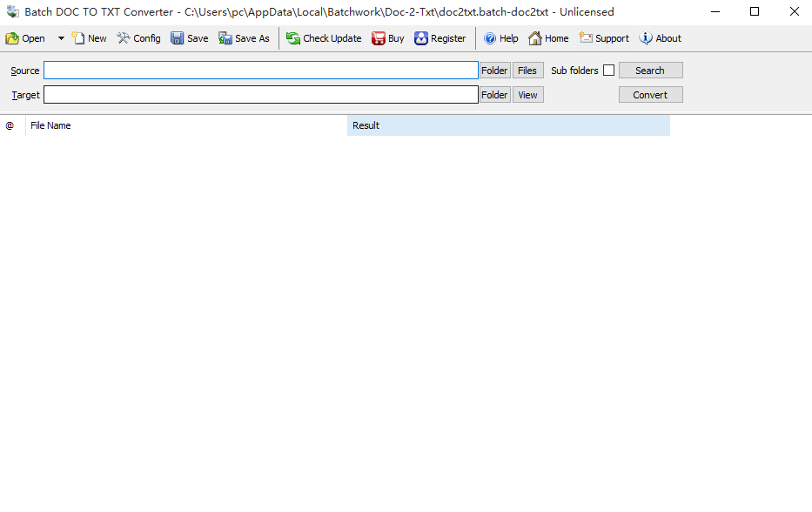Focus the Source path input field

pyautogui.click(x=261, y=71)
